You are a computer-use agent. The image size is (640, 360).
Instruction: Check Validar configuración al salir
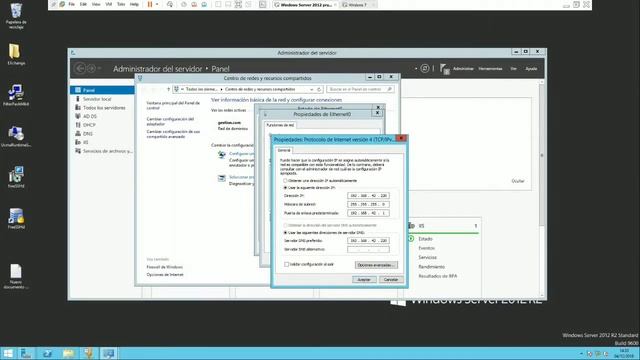(x=287, y=264)
